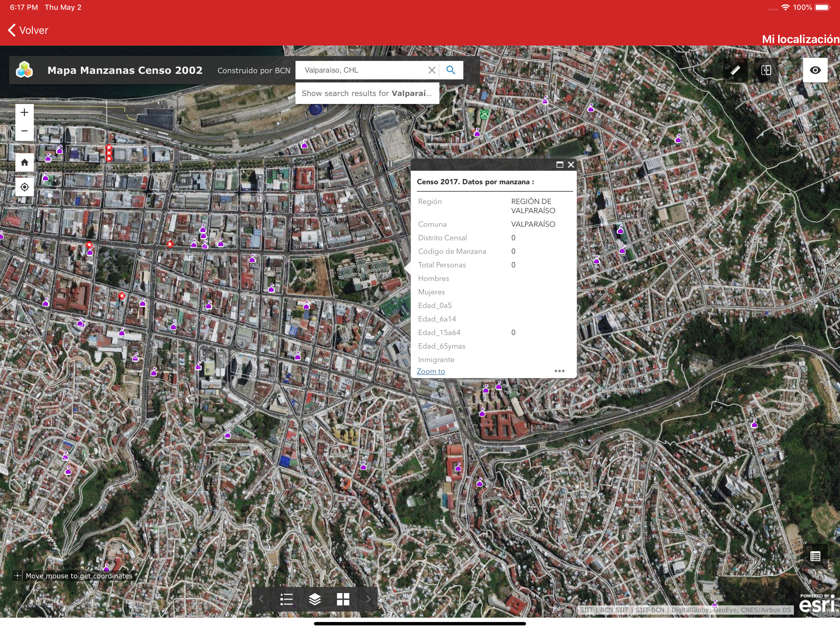Image resolution: width=840 pixels, height=630 pixels.
Task: Show next widgets with right chevron
Action: coord(368,599)
